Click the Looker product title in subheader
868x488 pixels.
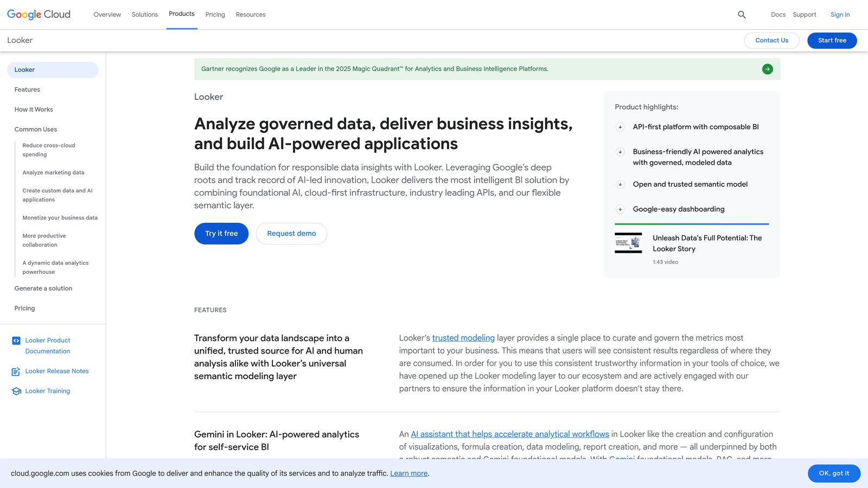coord(20,41)
